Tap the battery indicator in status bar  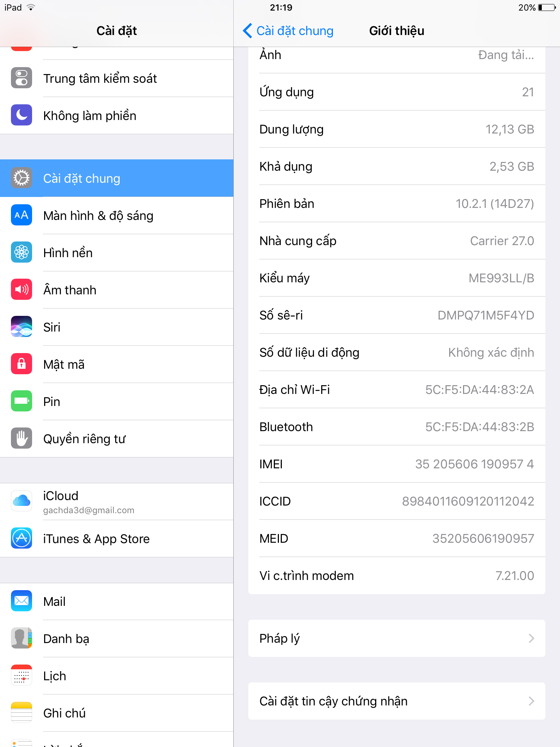tap(547, 8)
